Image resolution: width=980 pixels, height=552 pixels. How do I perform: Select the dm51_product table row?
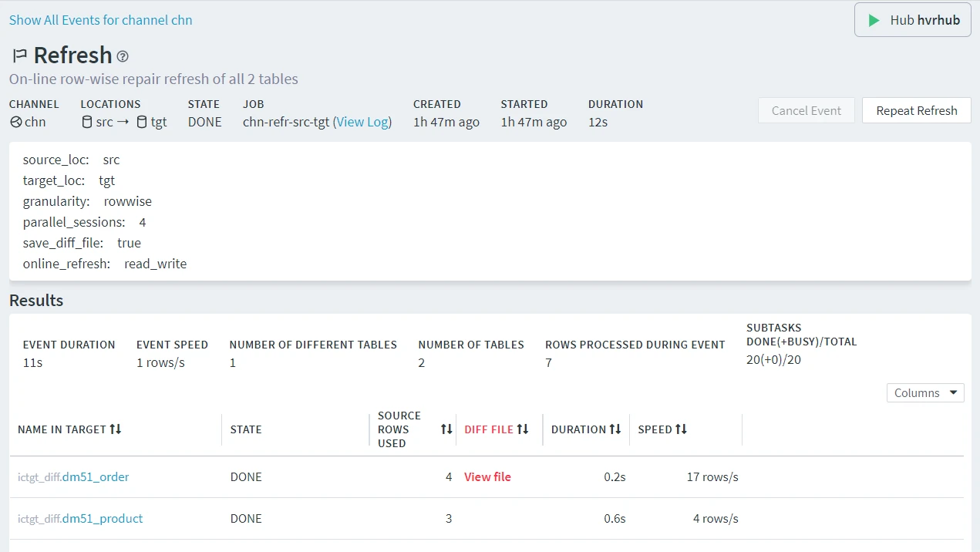pyautogui.click(x=103, y=518)
